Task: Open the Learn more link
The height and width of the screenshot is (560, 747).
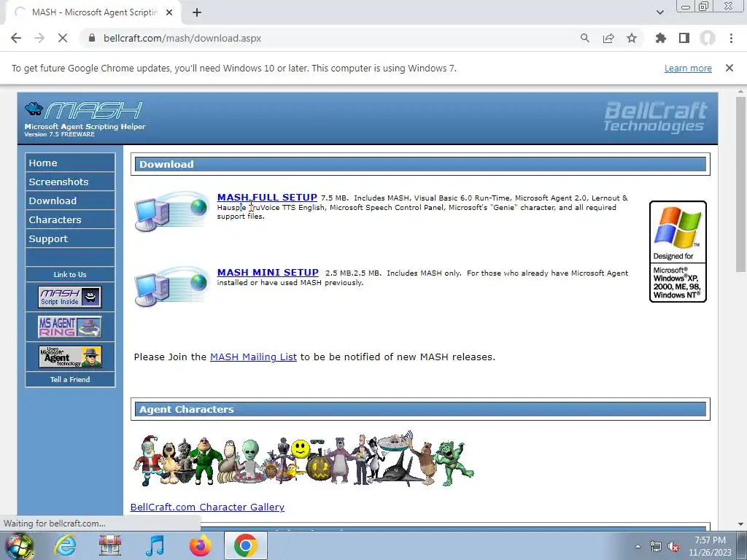Action: tap(688, 68)
